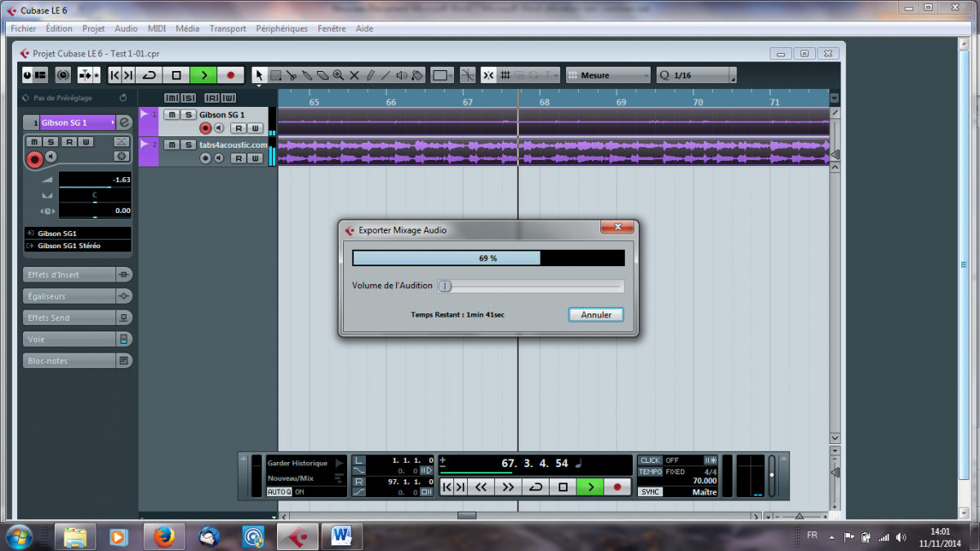Expand Égaliseurs inspector section
The width and height of the screenshot is (980, 551).
click(x=78, y=296)
